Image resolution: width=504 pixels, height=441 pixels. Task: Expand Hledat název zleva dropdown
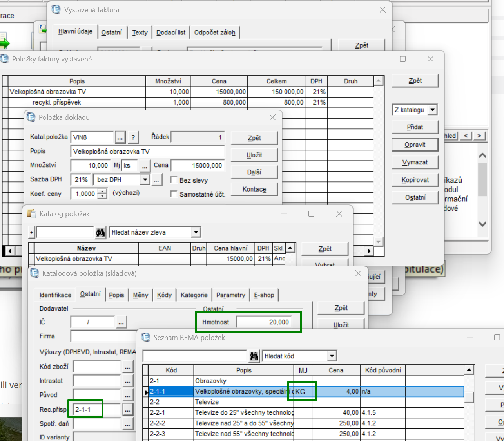pyautogui.click(x=196, y=232)
